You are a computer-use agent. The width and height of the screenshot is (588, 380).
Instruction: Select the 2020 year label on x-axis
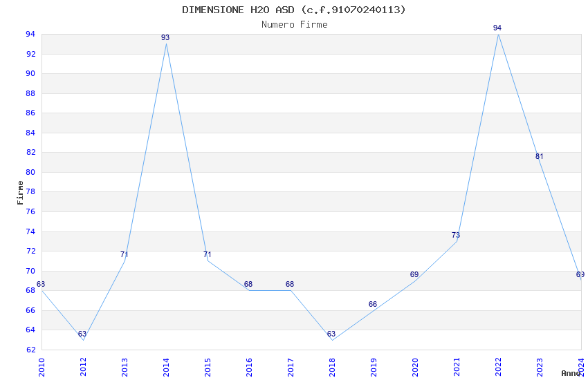415,367
